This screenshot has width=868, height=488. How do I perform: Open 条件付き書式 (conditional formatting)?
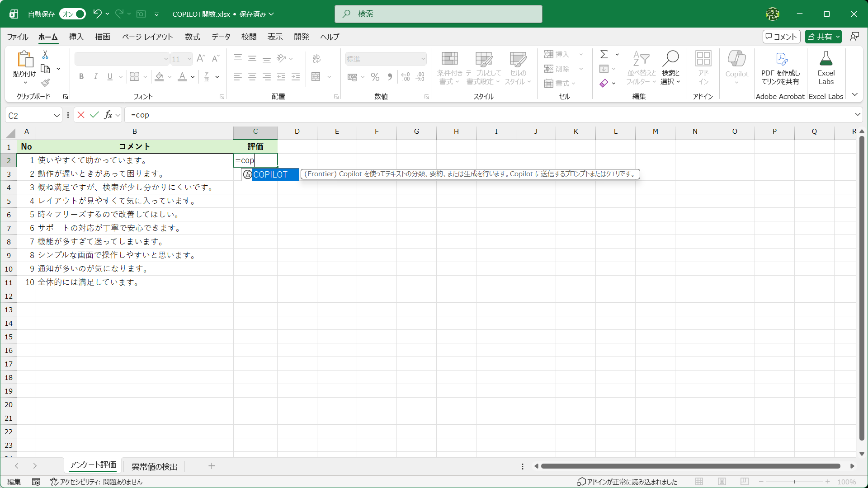coord(448,68)
